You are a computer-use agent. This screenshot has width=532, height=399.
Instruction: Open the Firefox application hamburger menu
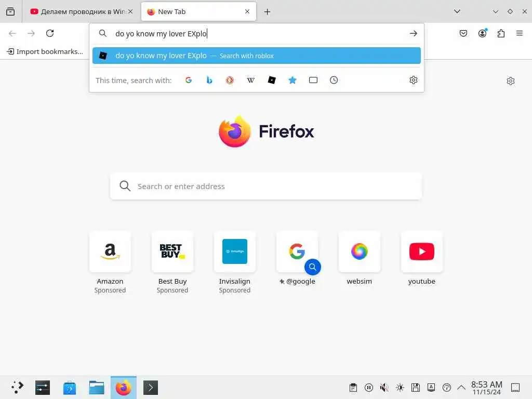(520, 33)
